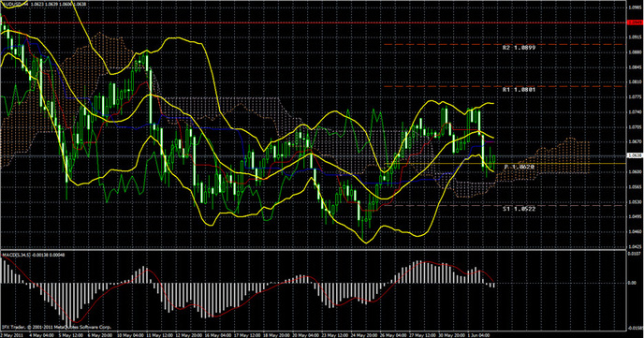Select the 0.00 level on MACD scale
The height and width of the screenshot is (338, 644).
(634, 283)
